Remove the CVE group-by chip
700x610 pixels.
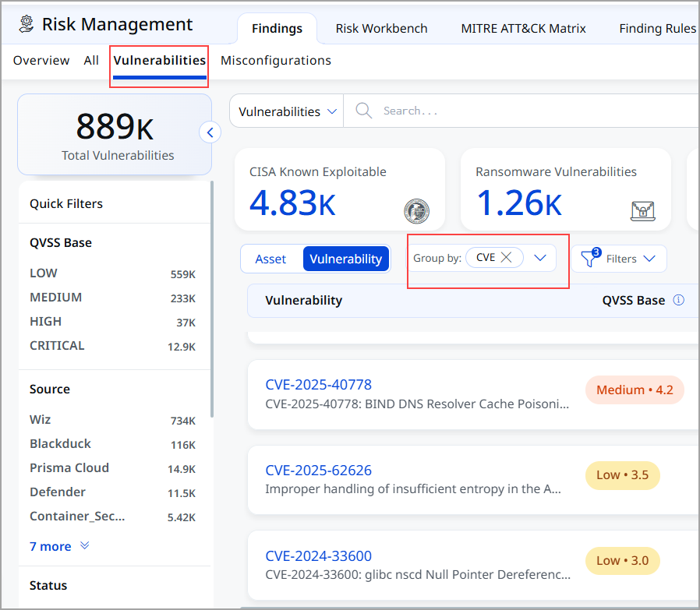coord(506,258)
